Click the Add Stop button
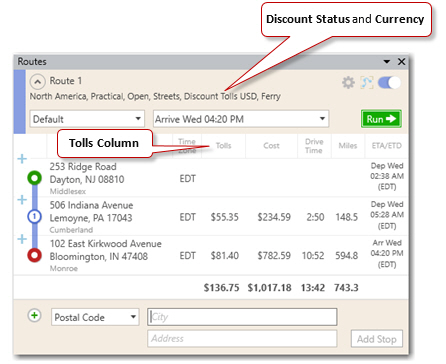This screenshot has width=446, height=364. [x=377, y=339]
